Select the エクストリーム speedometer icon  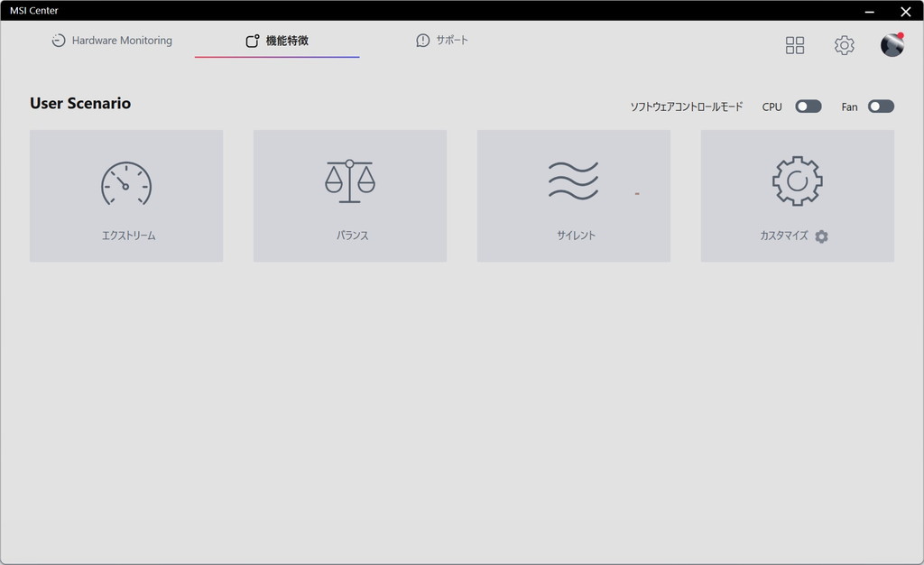(x=126, y=183)
